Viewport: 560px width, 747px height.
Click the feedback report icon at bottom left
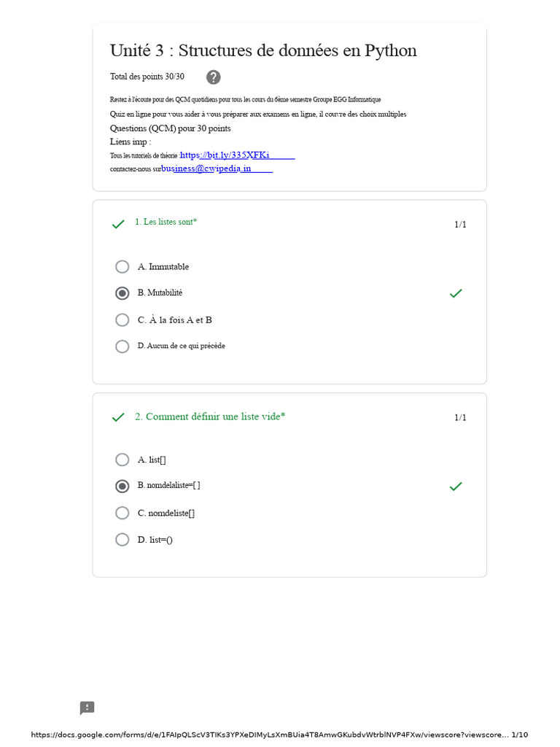pos(87,708)
